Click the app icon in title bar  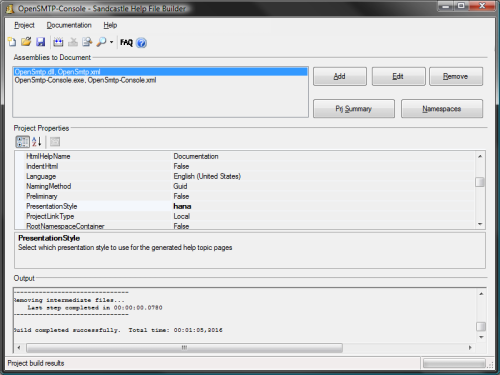(10, 9)
